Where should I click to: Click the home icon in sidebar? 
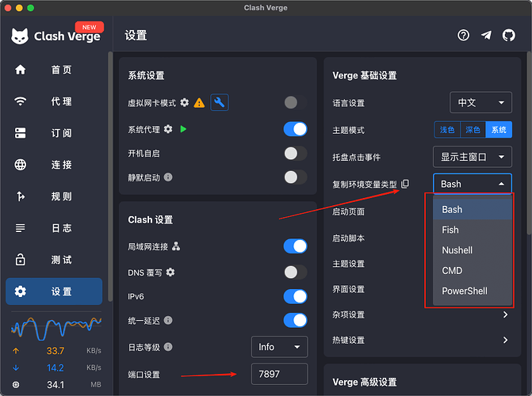(21, 70)
